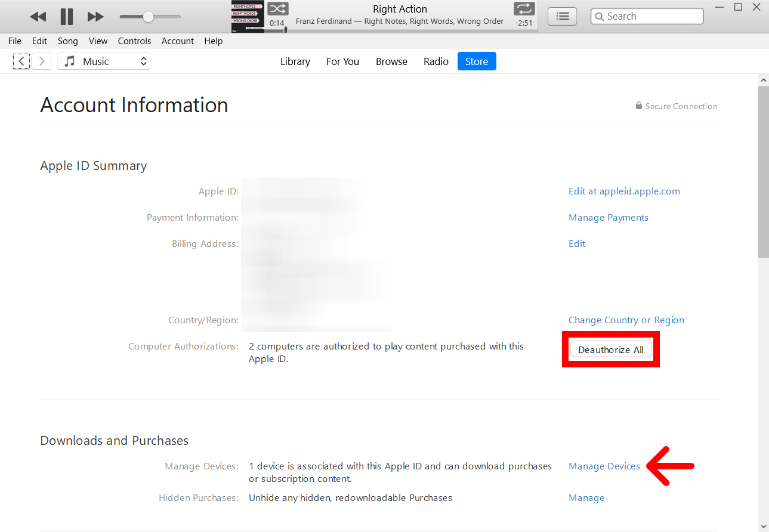
Task: Click the '2 computers are authorized' text
Action: pos(386,352)
